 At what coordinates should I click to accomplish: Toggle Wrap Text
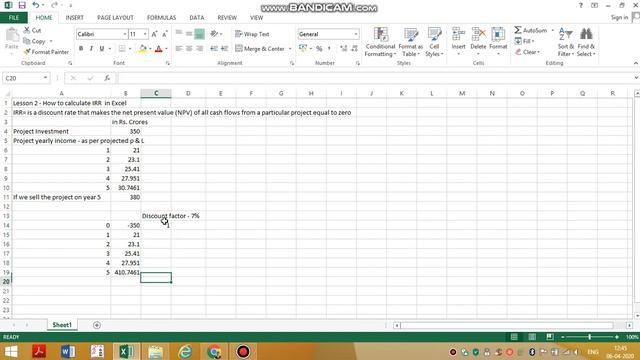(x=252, y=34)
